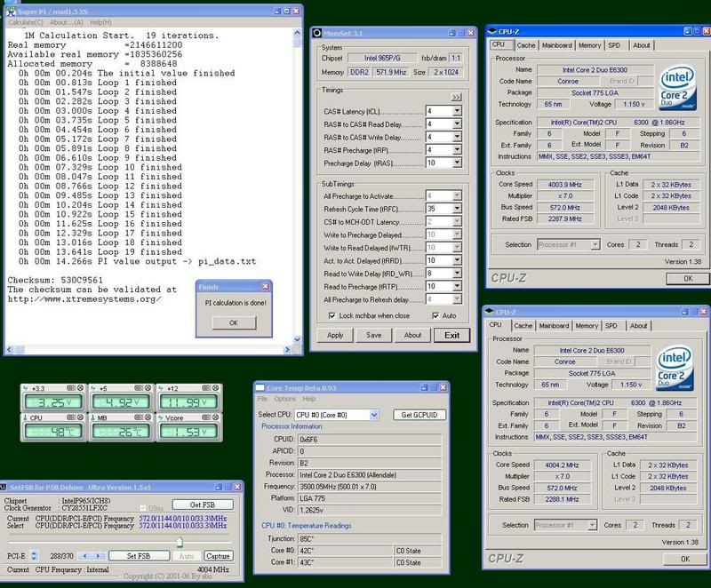Click the PCI-E spinner arrows in SetFSB
711x588 pixels.
point(34,556)
